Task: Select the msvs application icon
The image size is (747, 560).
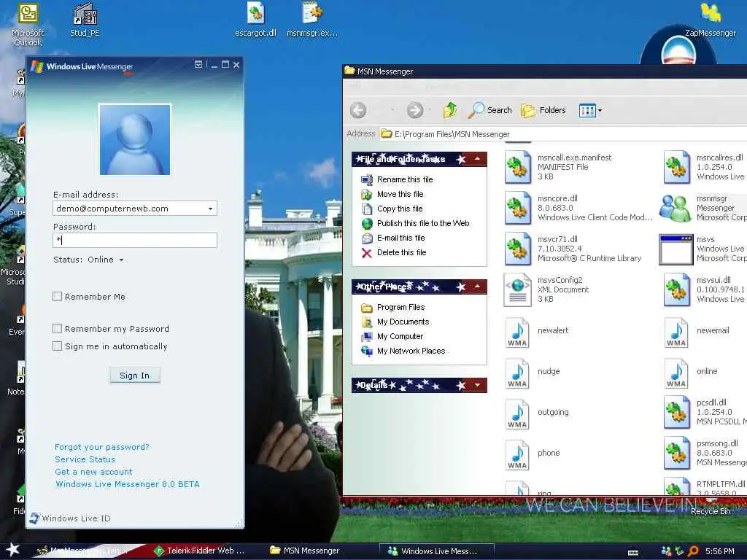Action: 676,249
